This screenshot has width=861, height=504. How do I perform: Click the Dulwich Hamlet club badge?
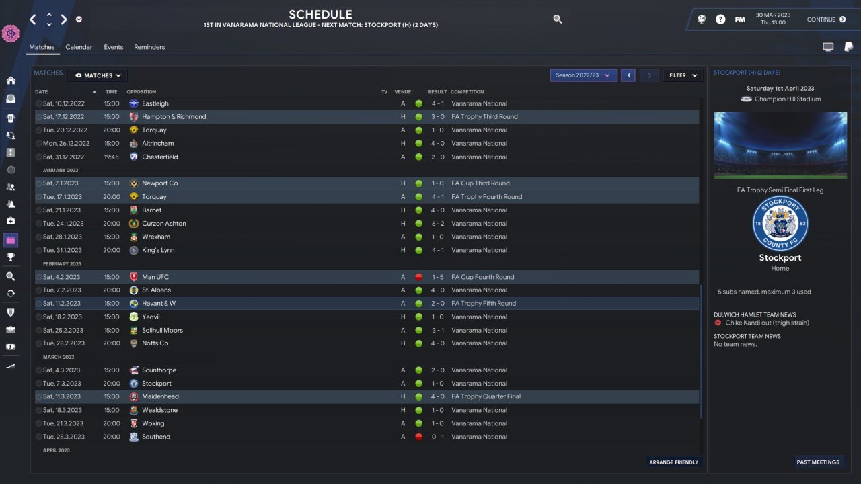click(11, 33)
